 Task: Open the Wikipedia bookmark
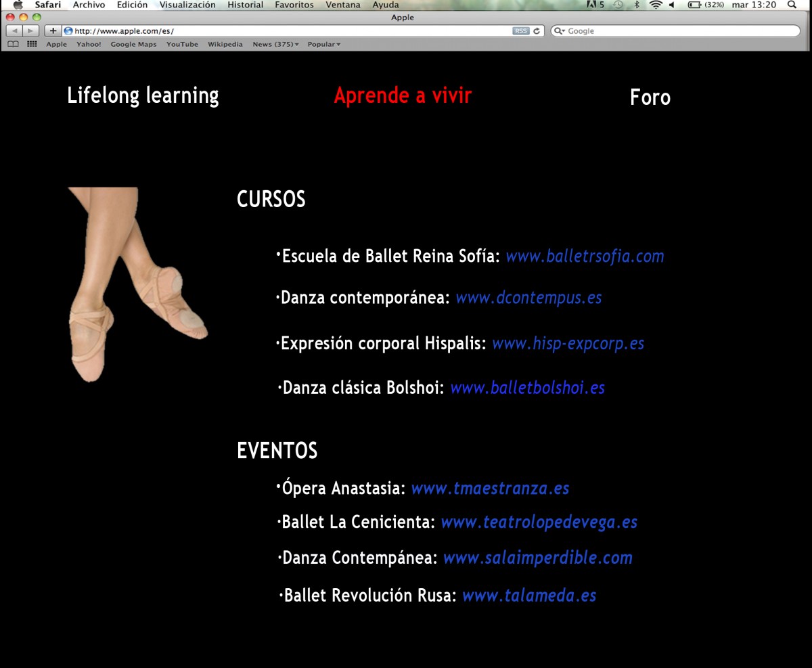pyautogui.click(x=225, y=44)
